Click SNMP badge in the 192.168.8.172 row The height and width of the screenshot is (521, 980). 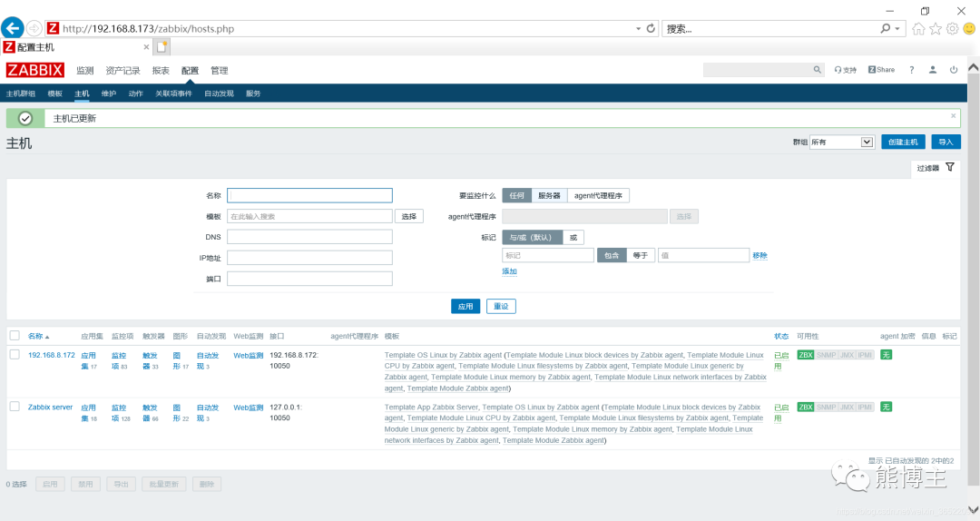pos(826,355)
